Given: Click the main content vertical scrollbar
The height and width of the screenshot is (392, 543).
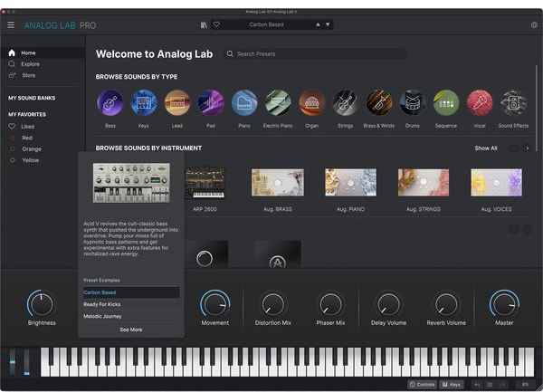Looking at the screenshot, I should (537, 108).
